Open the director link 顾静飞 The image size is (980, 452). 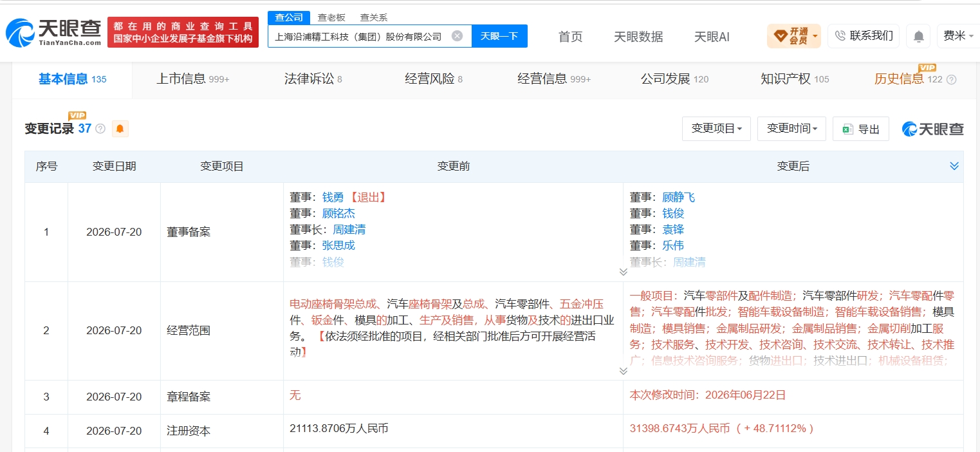[678, 197]
